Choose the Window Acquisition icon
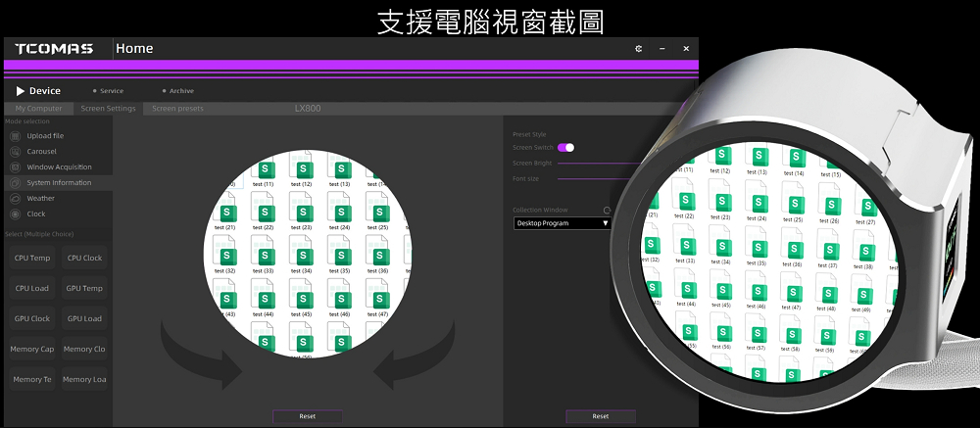The width and height of the screenshot is (980, 428). (15, 167)
